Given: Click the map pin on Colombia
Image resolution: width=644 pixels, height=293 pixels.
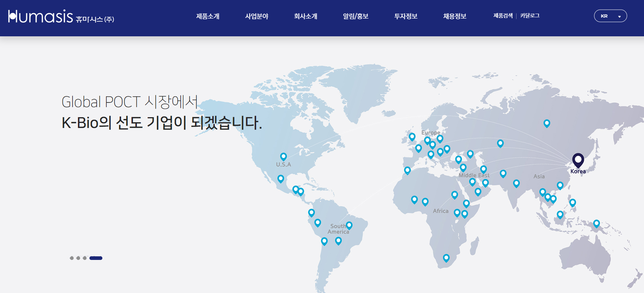Looking at the screenshot, I should [x=311, y=212].
